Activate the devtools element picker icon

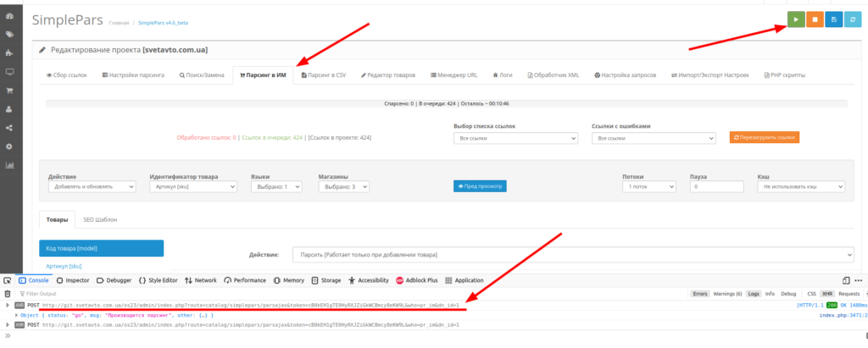point(8,280)
